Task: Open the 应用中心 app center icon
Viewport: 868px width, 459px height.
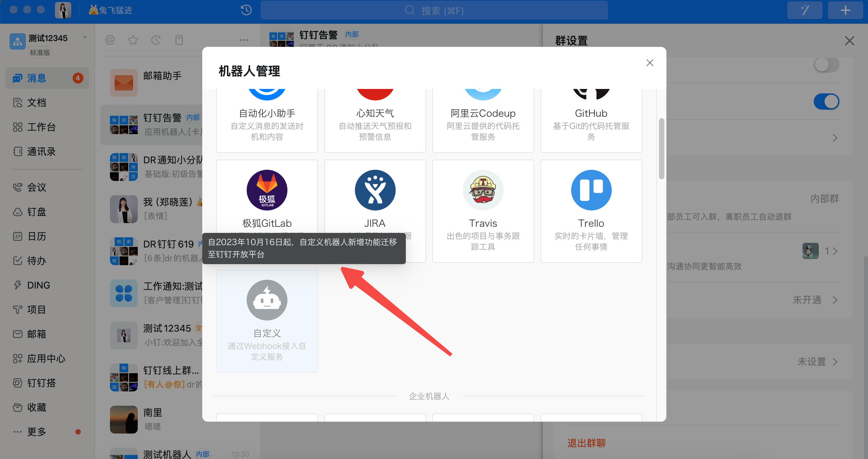Action: [x=18, y=359]
